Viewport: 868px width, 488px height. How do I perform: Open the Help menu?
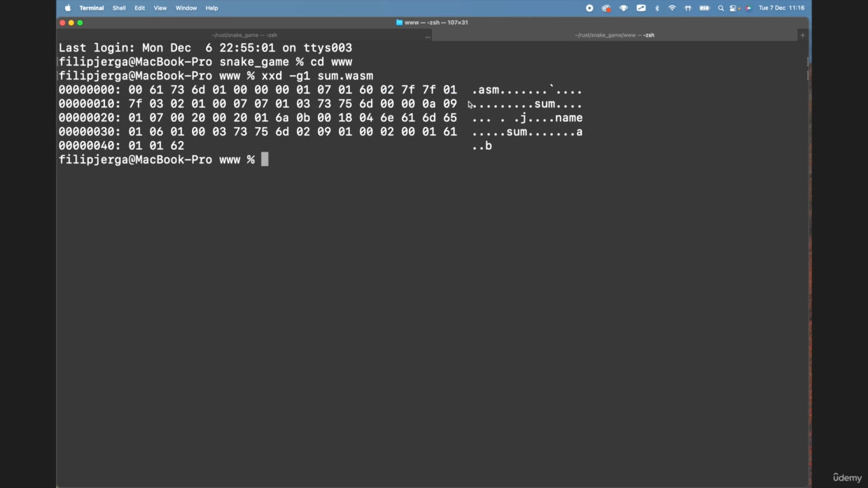tap(212, 8)
